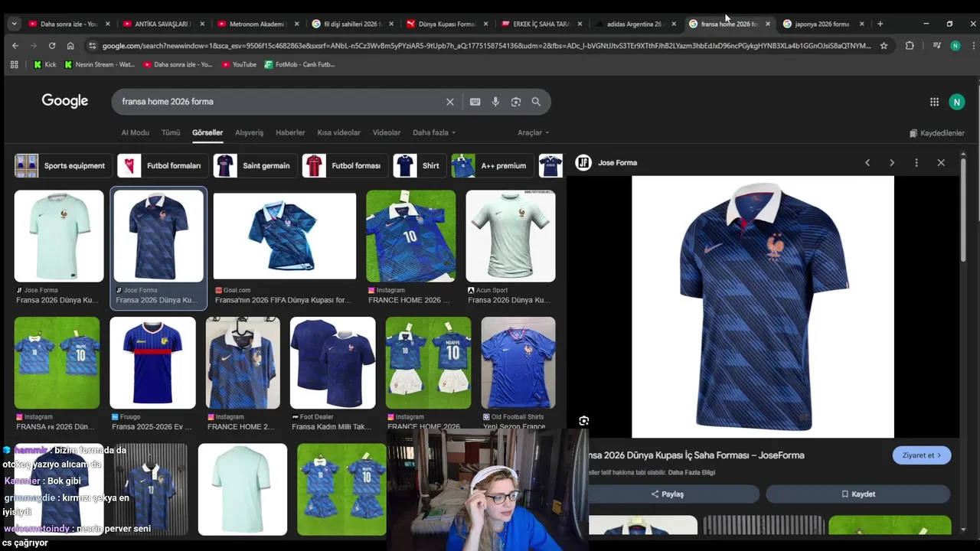Open the on-screen keyboard icon in search

click(475, 102)
